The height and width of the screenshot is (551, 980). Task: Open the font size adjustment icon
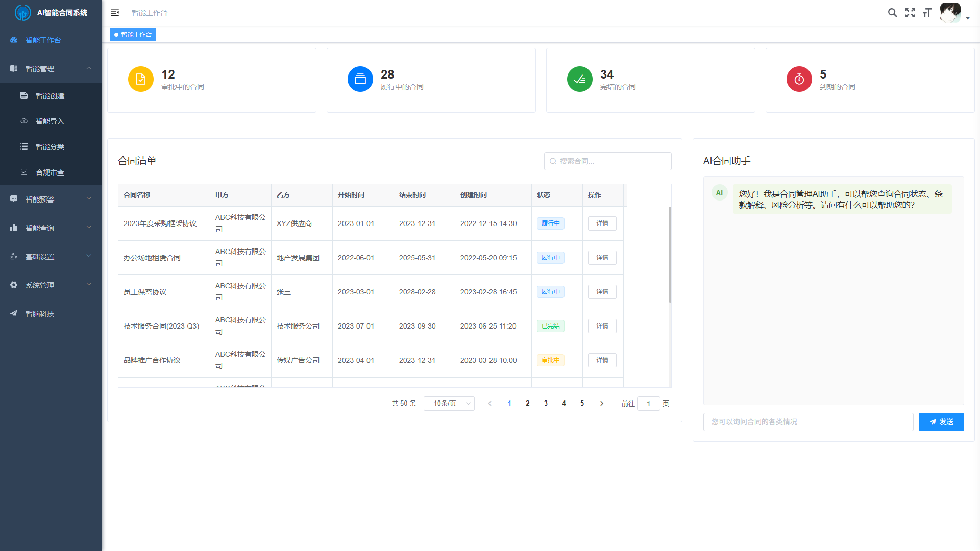927,13
